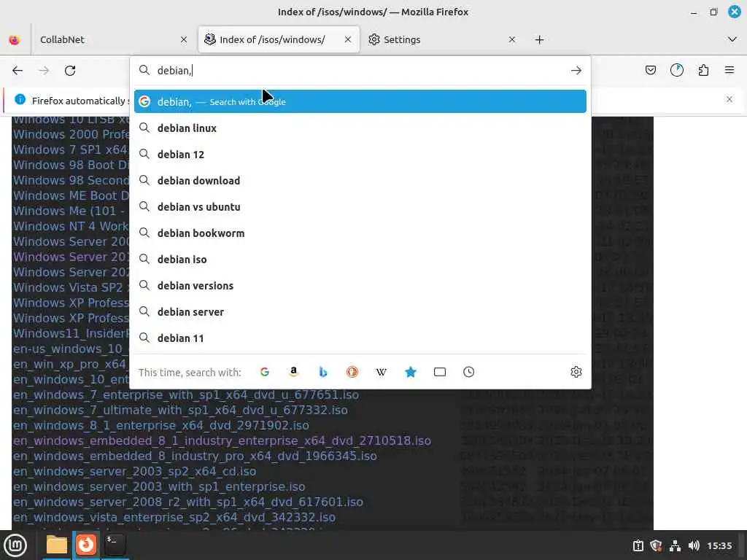The width and height of the screenshot is (747, 560).
Task: Open en_windows_7_ultimate_with_sp1_x64_dvd_u_677332.iso link
Action: [181, 410]
